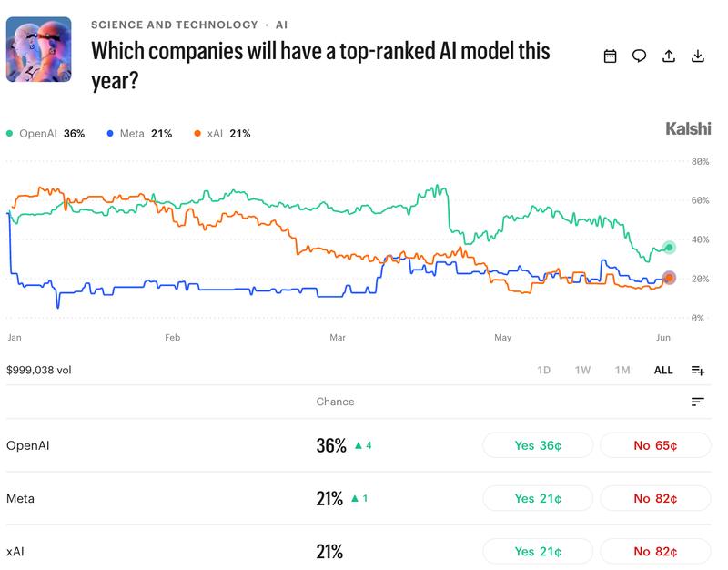Click the share upload icon
This screenshot has height=570, width=728.
(x=668, y=56)
